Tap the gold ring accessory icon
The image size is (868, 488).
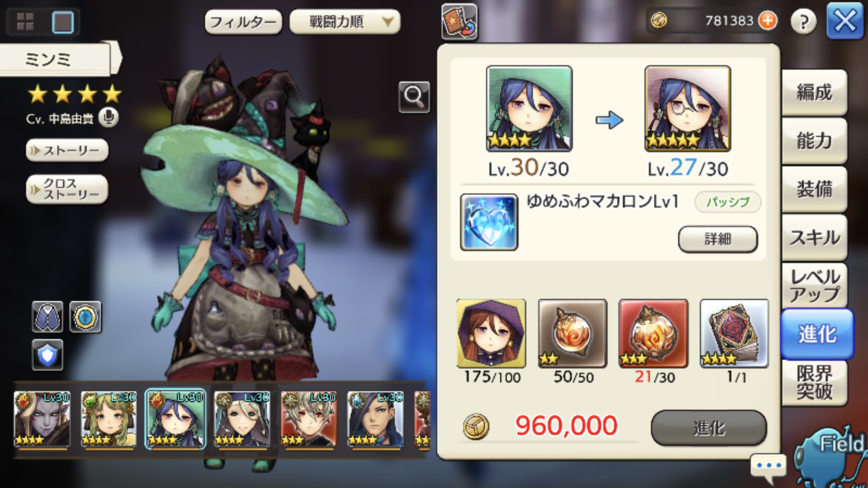point(86,317)
